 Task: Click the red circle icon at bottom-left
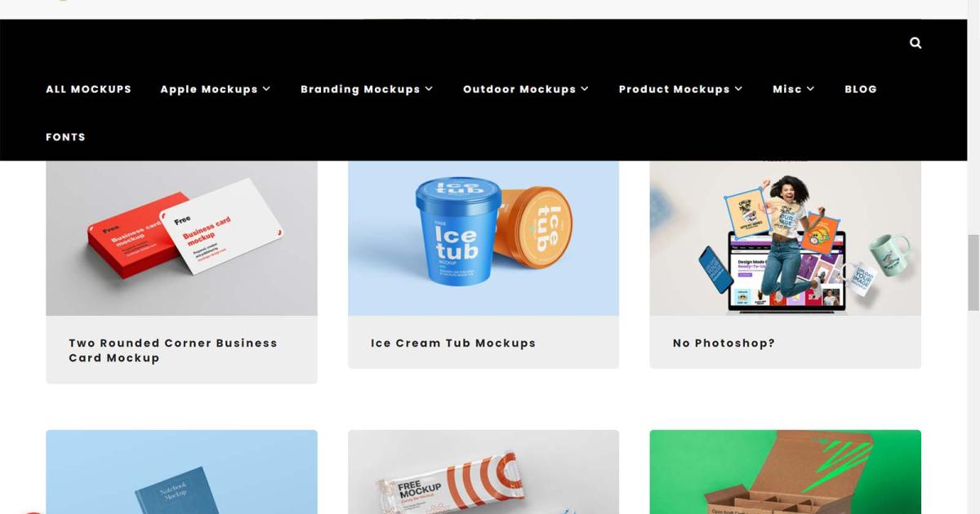click(31, 512)
